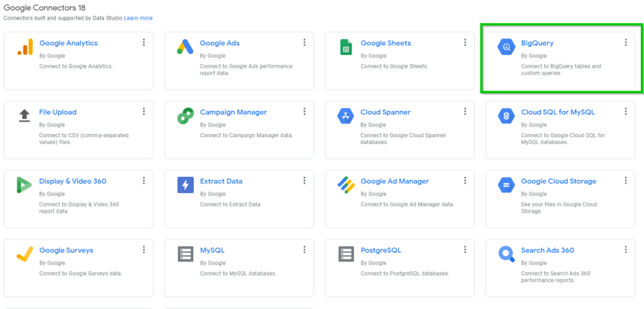This screenshot has height=309, width=644.
Task: Open the three-dot menu on BigQuery card
Action: (625, 42)
